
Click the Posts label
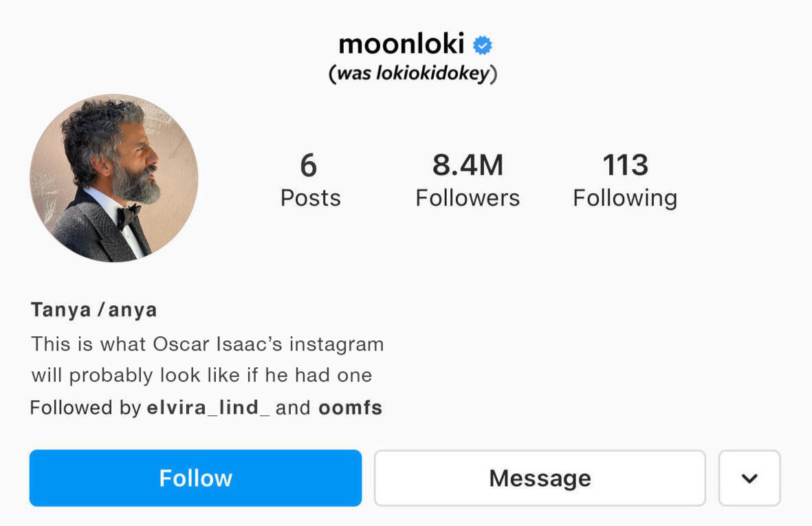click(x=311, y=198)
